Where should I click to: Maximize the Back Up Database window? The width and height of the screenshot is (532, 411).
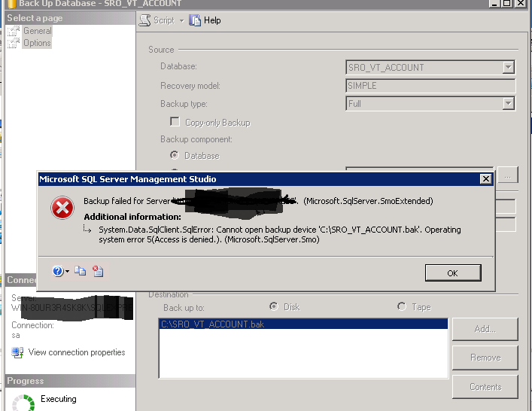coord(507,3)
